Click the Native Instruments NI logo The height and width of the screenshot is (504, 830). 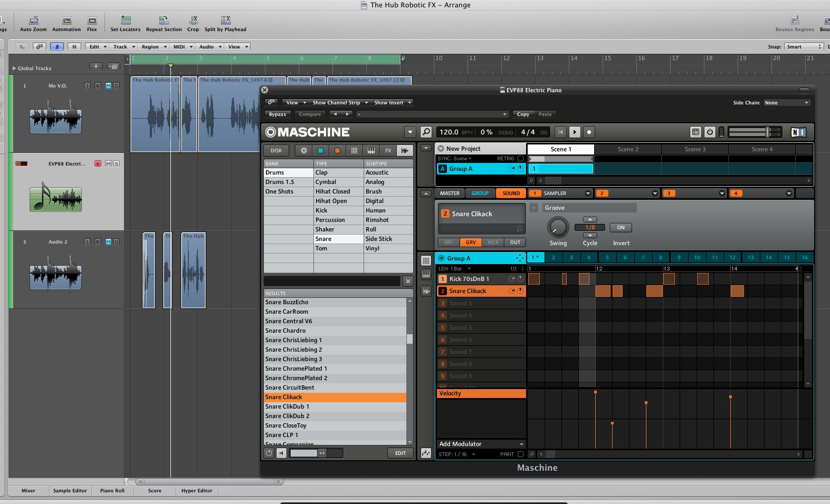(x=798, y=132)
